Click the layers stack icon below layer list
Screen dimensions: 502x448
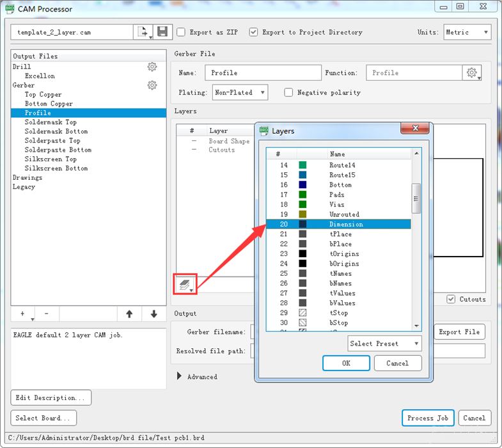pos(184,284)
